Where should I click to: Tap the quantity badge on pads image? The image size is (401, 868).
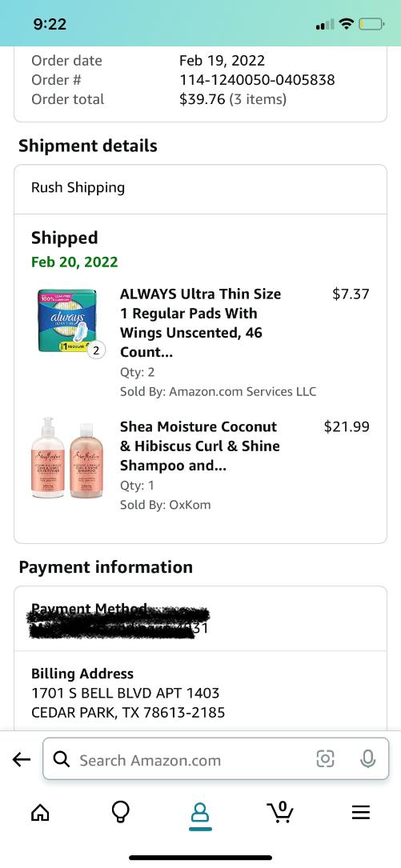tap(96, 350)
